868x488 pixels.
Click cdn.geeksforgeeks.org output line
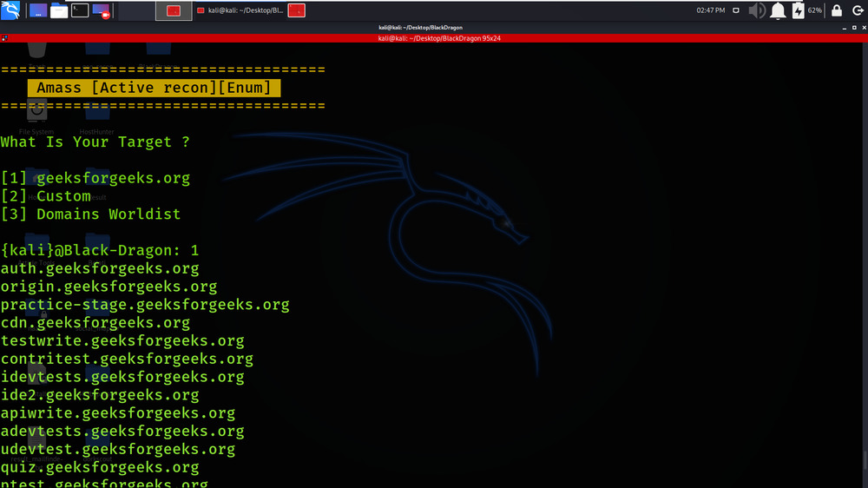(95, 323)
